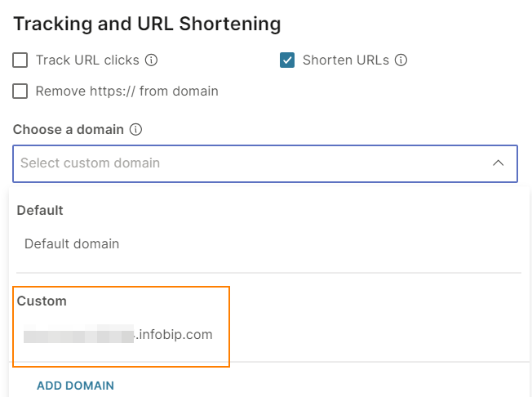Click the Remove https:// from domain label
Image resolution: width=532 pixels, height=397 pixels.
point(127,91)
